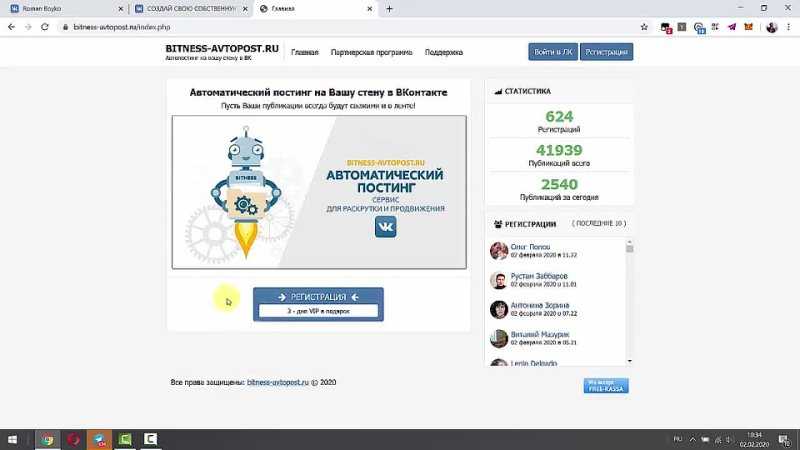Open a new browser tab

click(389, 9)
